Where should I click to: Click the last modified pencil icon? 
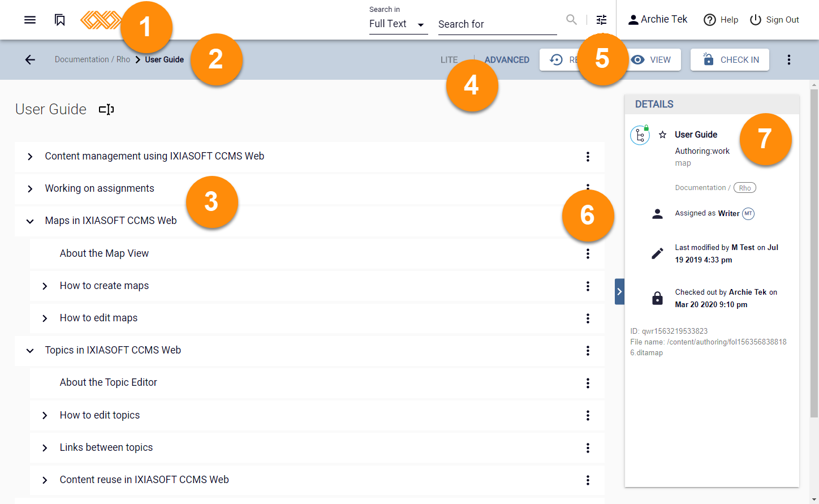pos(657,253)
